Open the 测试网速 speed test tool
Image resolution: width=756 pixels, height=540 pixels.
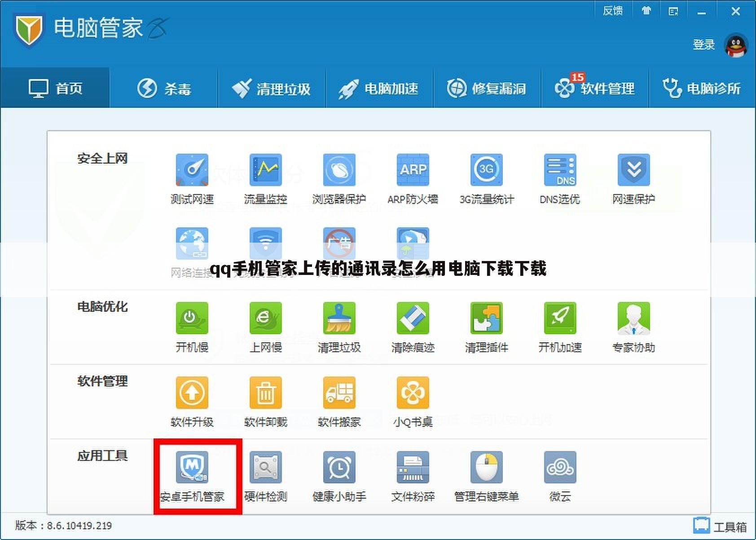pos(192,179)
